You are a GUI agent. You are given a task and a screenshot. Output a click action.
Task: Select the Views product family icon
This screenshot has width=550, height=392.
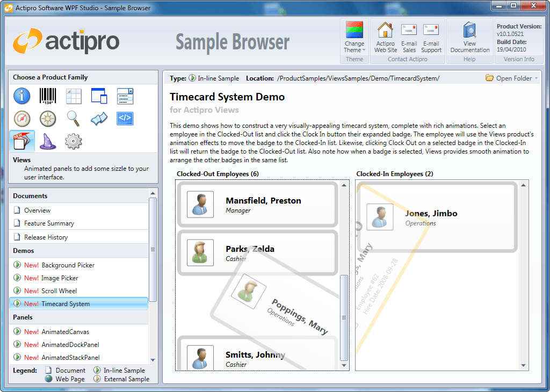coord(22,141)
